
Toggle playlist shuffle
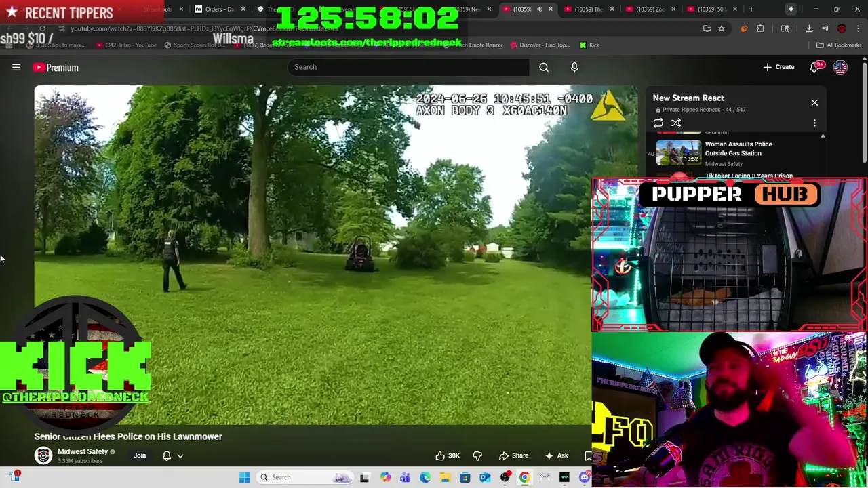676,123
